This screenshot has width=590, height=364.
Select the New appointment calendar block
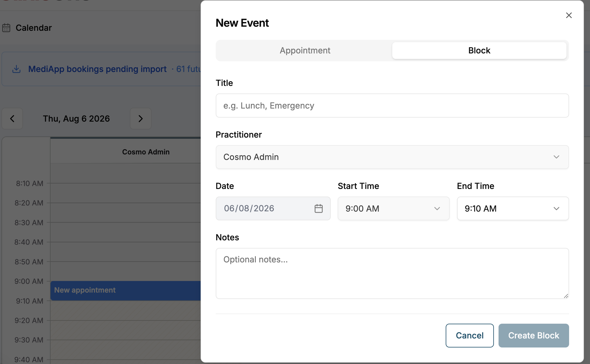125,291
